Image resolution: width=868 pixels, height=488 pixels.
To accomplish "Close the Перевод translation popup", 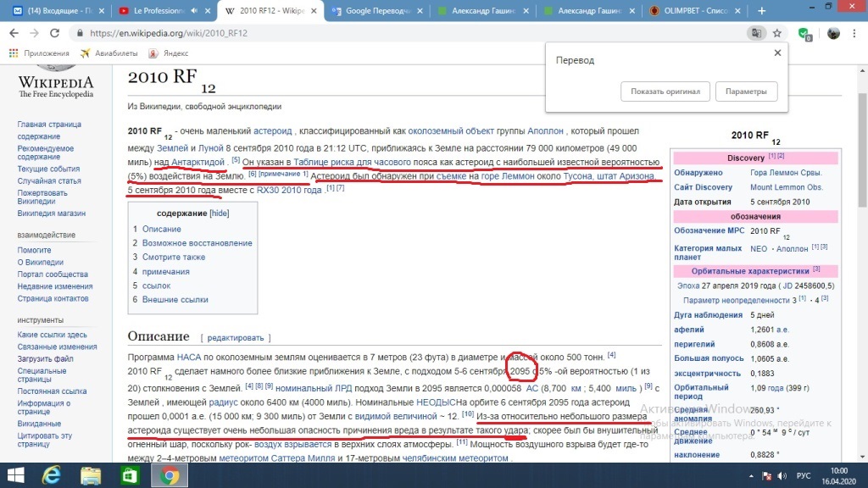I will (x=777, y=53).
